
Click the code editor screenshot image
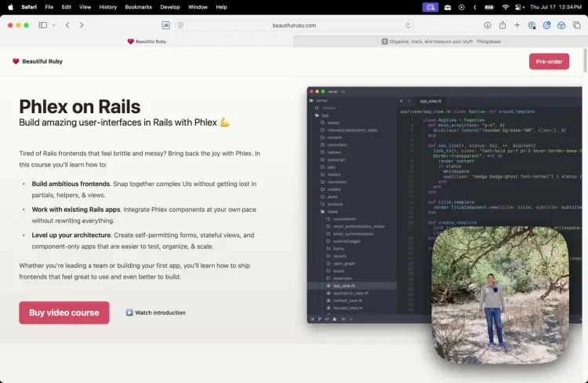[x=445, y=205]
